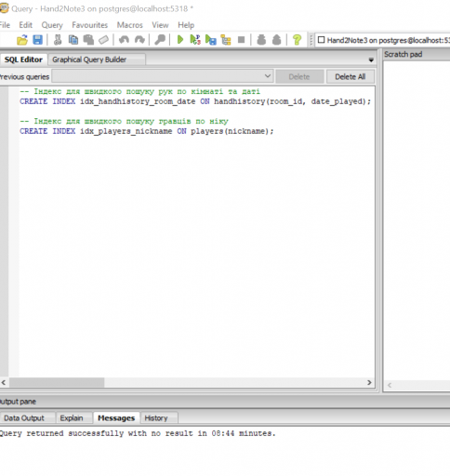Open the Favourites menu
The width and height of the screenshot is (450, 476).
(90, 25)
